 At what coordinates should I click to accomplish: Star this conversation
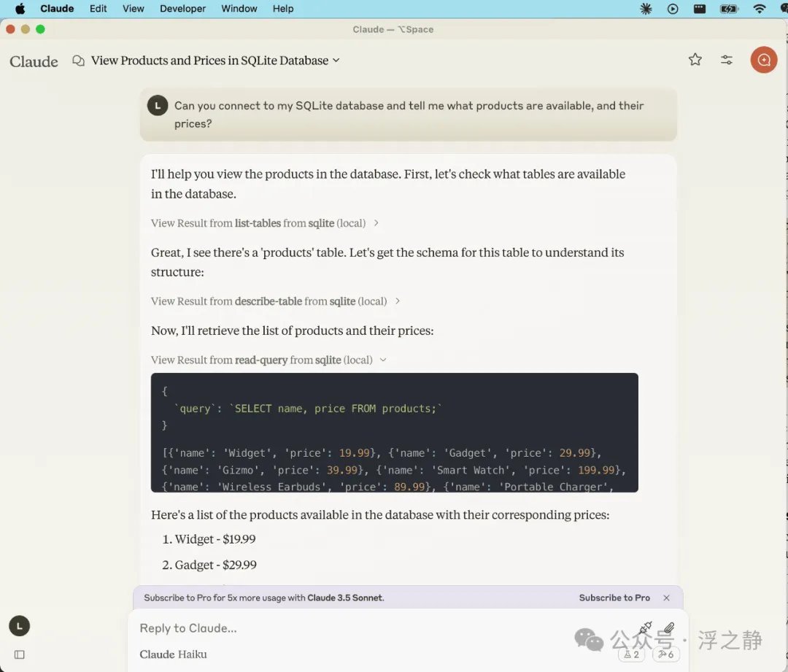pos(695,60)
